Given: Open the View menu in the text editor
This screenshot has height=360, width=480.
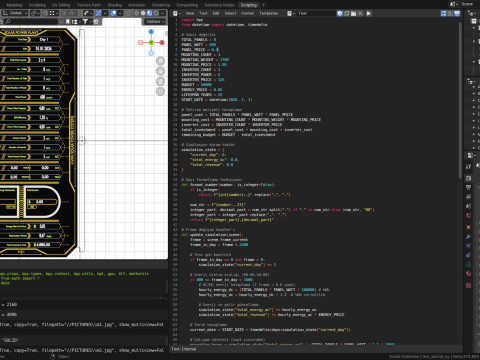Looking at the screenshot, I should coord(190,13).
